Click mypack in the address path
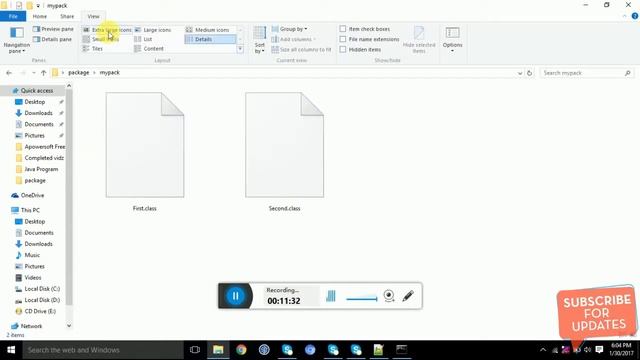 click(x=109, y=73)
